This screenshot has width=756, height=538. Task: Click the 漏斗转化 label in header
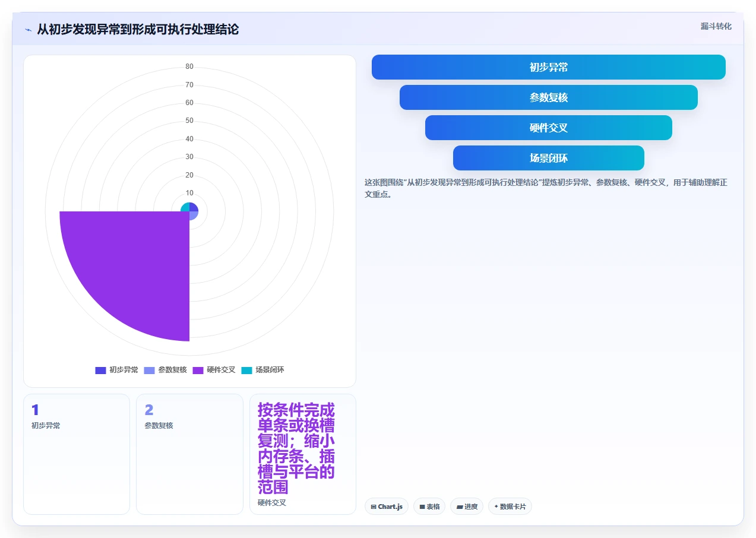(x=716, y=27)
